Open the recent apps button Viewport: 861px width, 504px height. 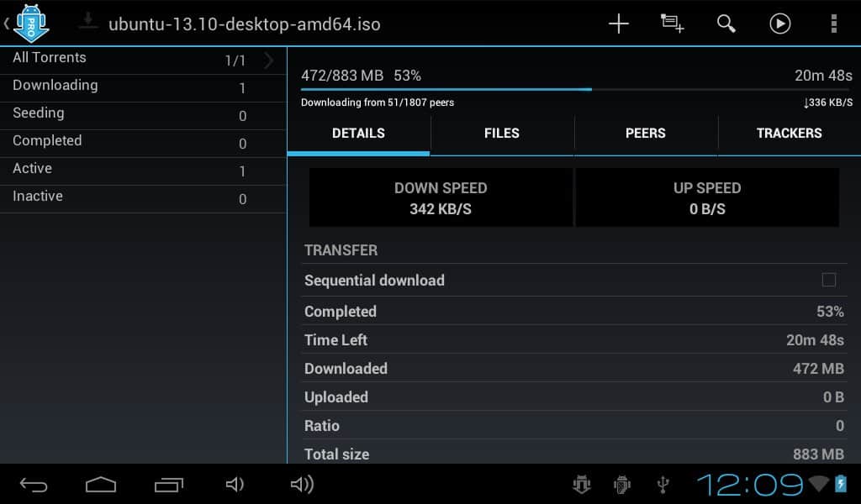168,484
